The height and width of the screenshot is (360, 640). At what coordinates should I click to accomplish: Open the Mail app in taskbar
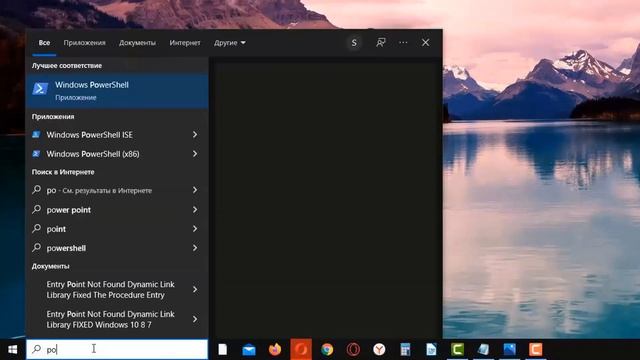click(249, 349)
